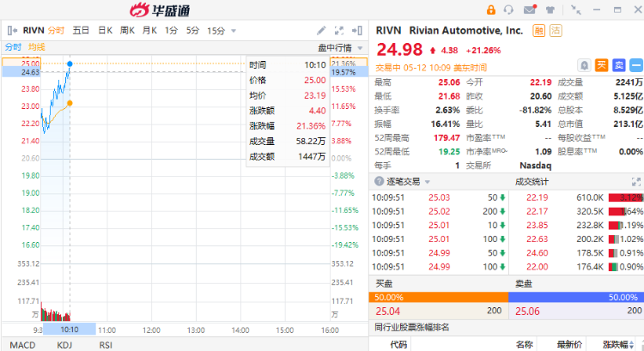Toggle the 分时 line legend
Image resolution: width=644 pixels, height=351 pixels.
13,47
